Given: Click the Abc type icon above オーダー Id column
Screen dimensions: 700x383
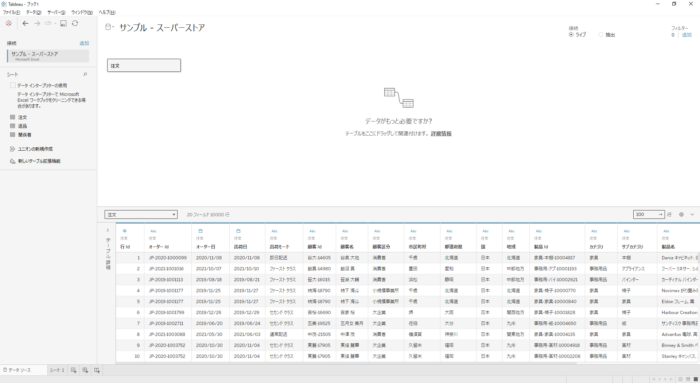Looking at the screenshot, I should [x=153, y=231].
